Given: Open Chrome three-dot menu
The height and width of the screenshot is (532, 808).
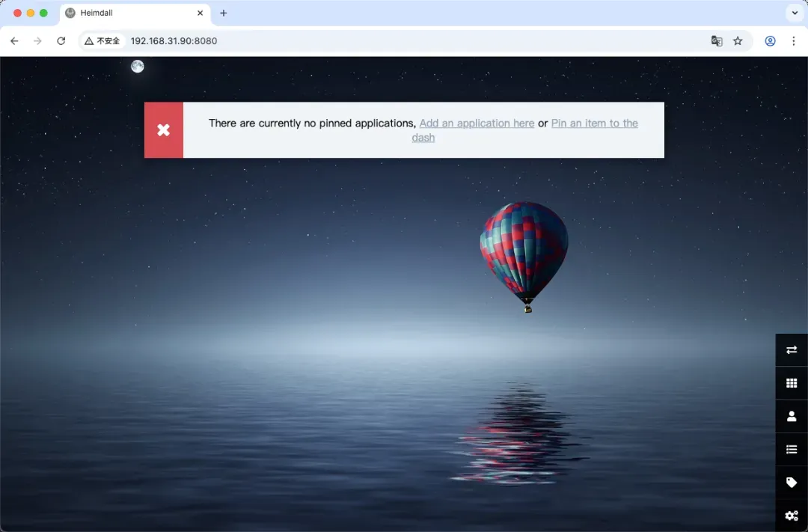Looking at the screenshot, I should pyautogui.click(x=794, y=41).
